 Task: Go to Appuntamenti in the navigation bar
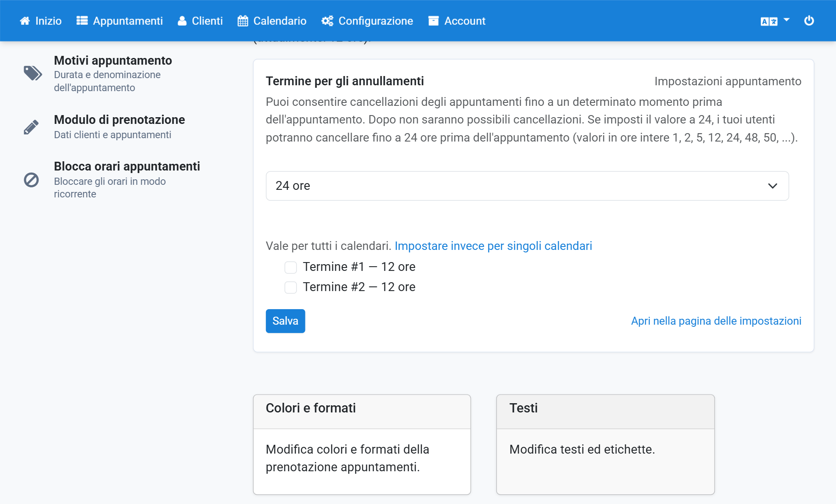(x=120, y=21)
